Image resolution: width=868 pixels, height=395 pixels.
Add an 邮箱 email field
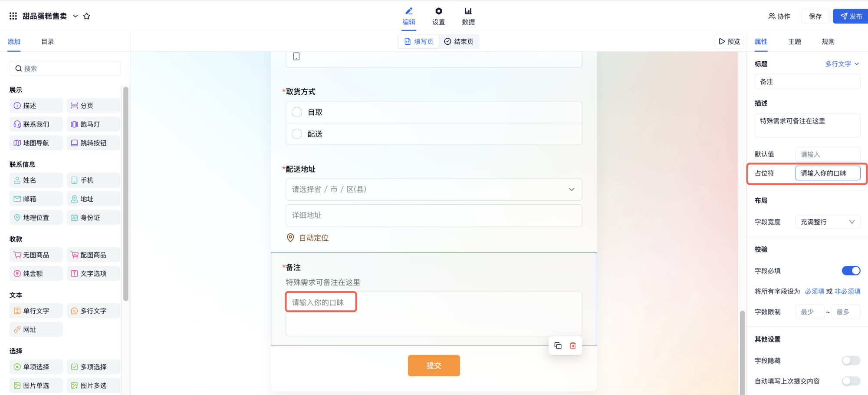click(x=36, y=199)
